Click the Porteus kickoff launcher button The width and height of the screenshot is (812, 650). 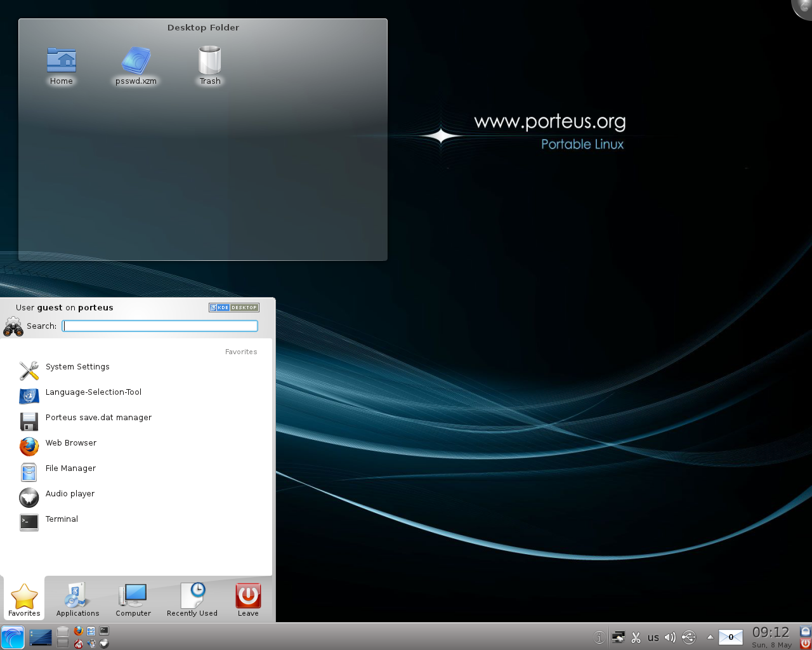[x=13, y=637]
